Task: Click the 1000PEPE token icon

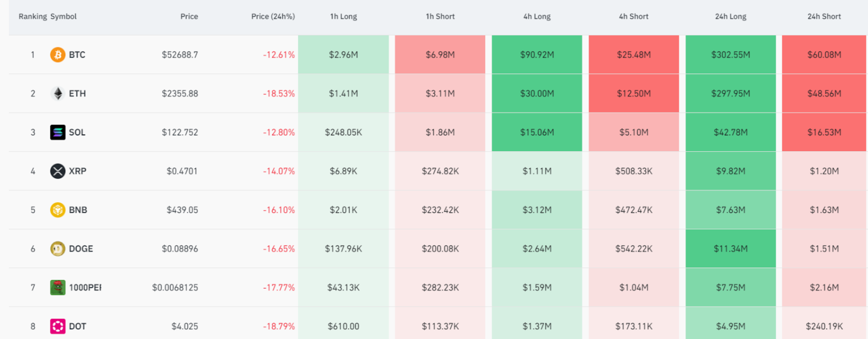Action: [58, 287]
